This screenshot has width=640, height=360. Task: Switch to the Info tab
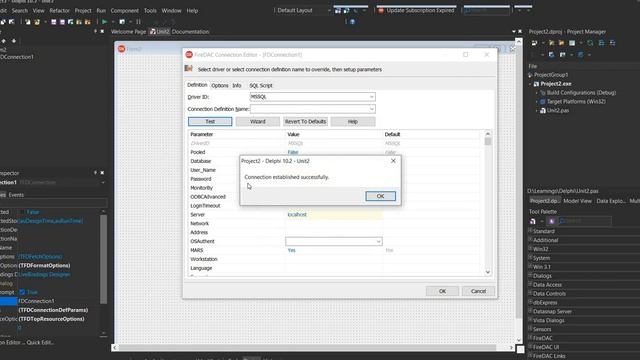(237, 86)
